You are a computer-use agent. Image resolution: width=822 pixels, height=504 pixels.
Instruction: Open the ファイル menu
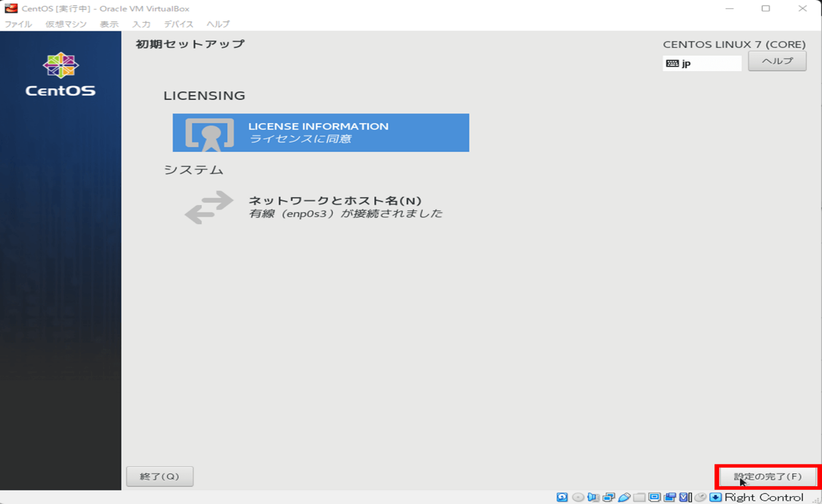(x=18, y=24)
